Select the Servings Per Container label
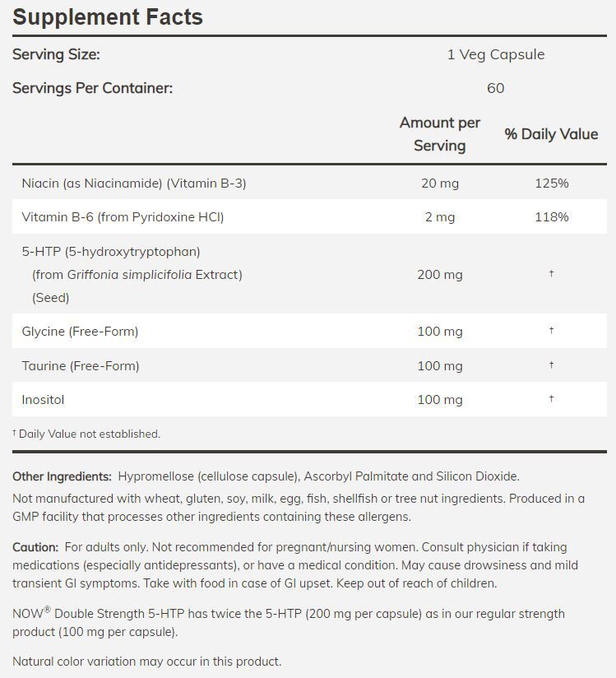The image size is (616, 678). (x=92, y=88)
